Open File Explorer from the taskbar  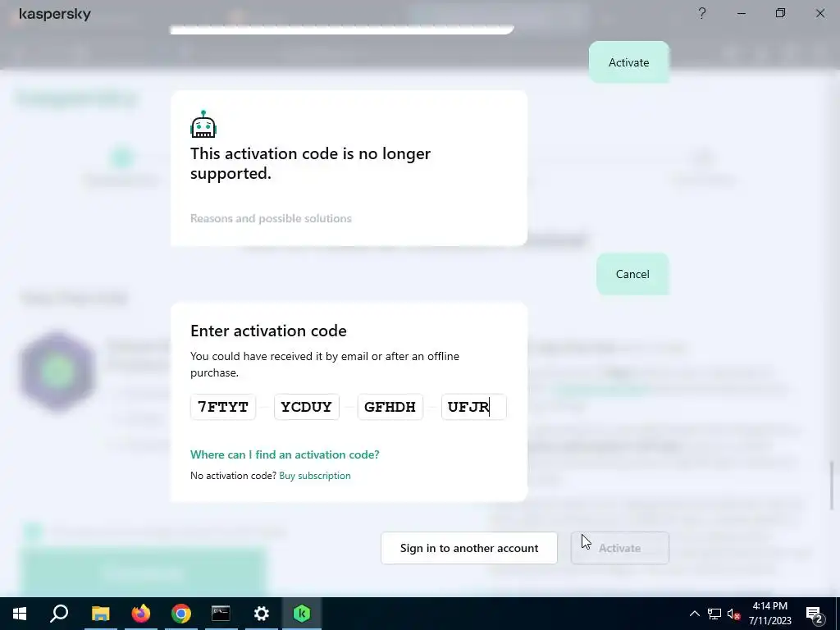click(100, 614)
